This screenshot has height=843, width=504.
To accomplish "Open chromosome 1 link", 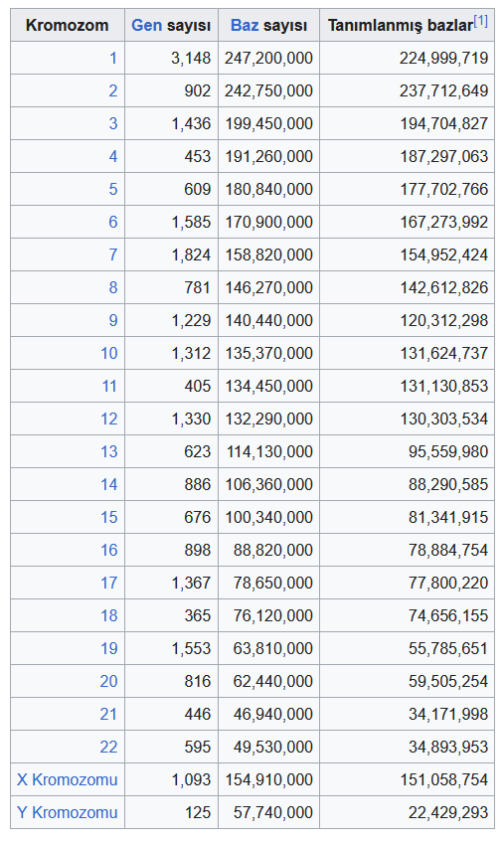I will (x=113, y=58).
